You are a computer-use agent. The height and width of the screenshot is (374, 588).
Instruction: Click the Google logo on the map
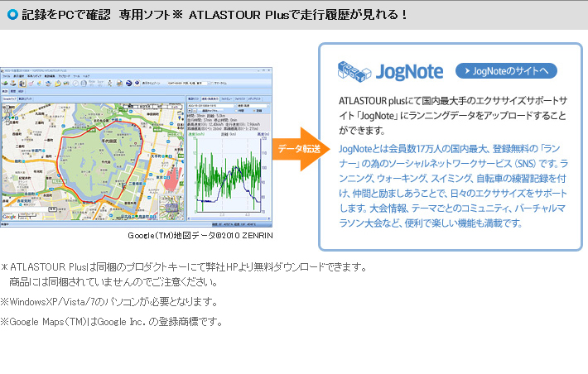[x=9, y=217]
